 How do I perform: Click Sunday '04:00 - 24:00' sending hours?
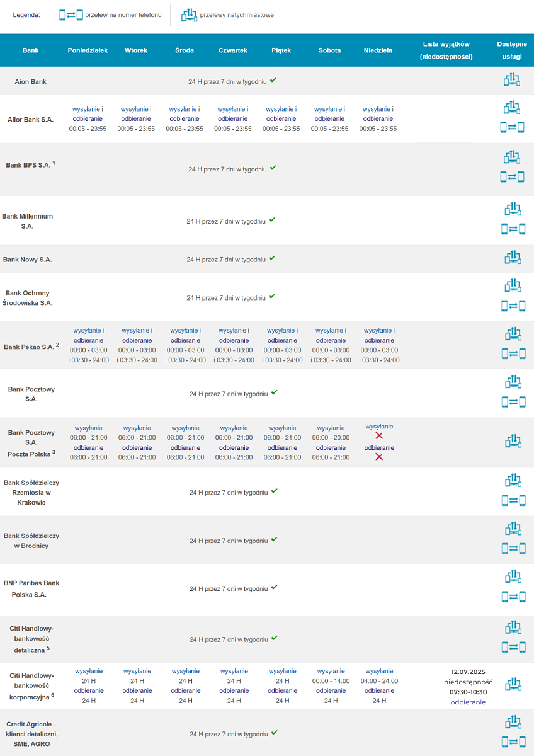[379, 680]
